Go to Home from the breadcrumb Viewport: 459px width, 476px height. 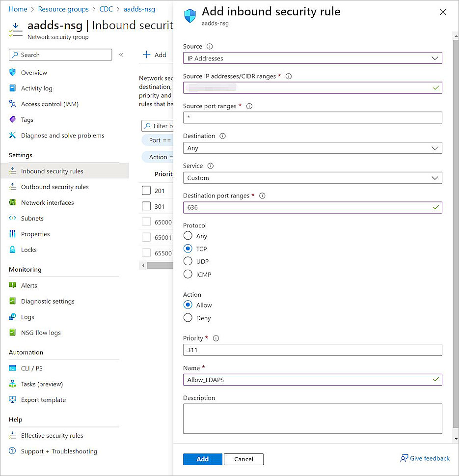point(18,9)
